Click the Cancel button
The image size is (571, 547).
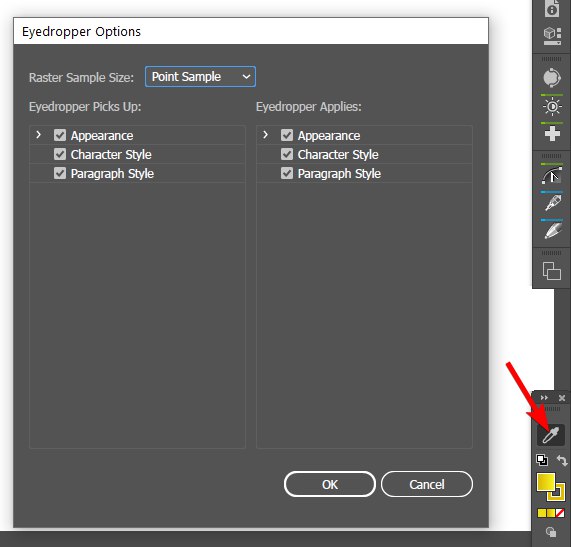(427, 484)
